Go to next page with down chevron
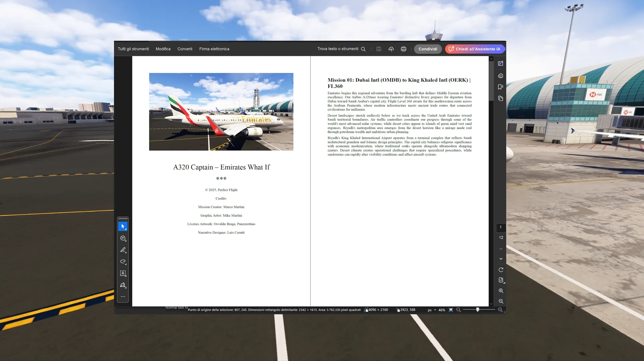644x361 pixels. (501, 259)
